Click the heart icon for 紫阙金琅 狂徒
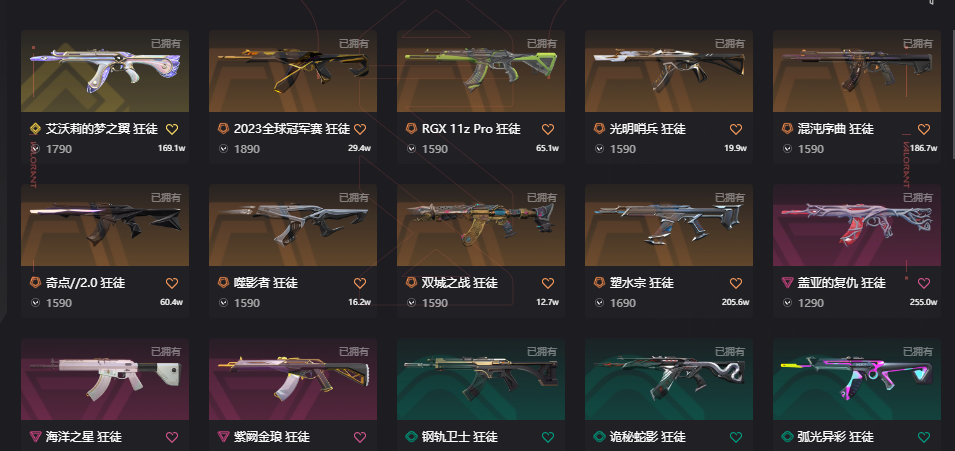The image size is (955, 451). click(x=360, y=437)
